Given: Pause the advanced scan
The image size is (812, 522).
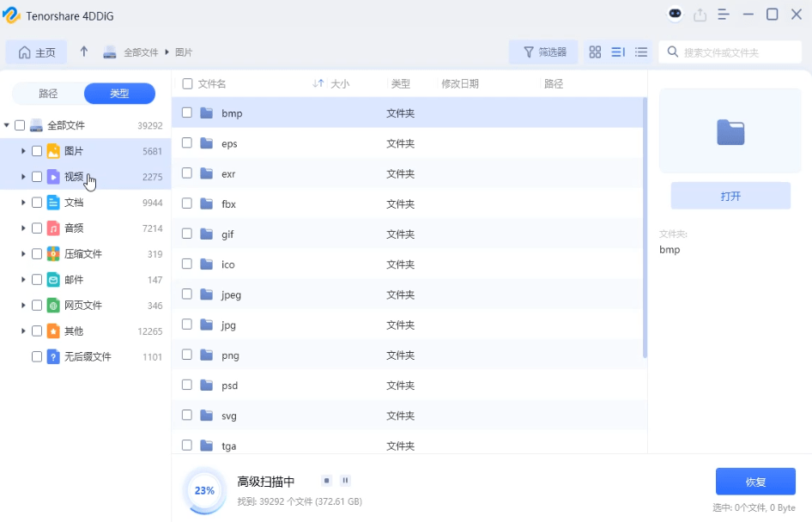Looking at the screenshot, I should [344, 481].
